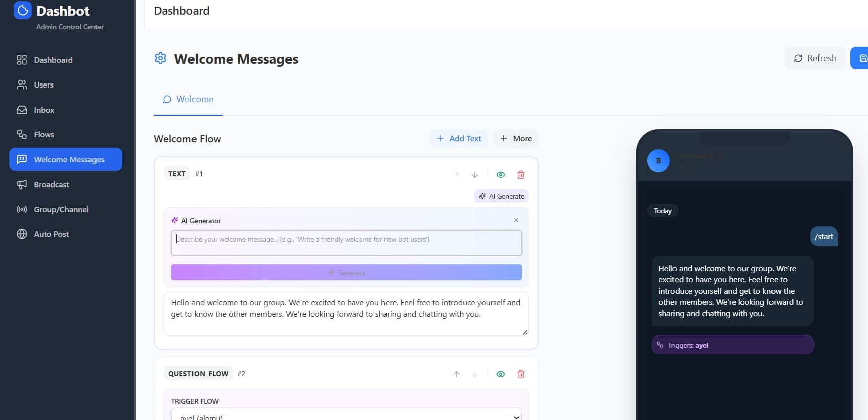The width and height of the screenshot is (868, 420).
Task: Click the Triggers: ayel chip in preview
Action: (732, 345)
